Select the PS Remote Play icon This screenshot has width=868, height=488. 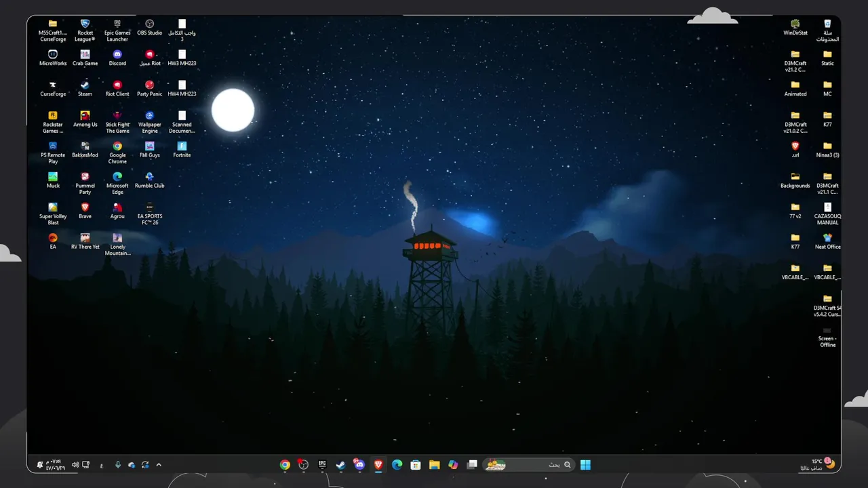[x=53, y=153]
